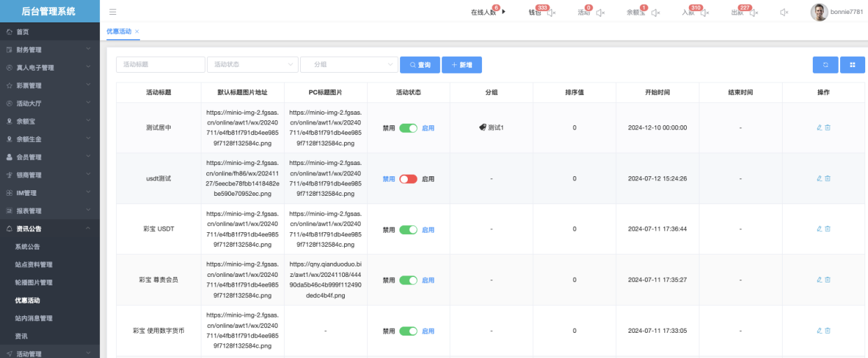Delete the usdt测试 row via trash icon

[828, 178]
